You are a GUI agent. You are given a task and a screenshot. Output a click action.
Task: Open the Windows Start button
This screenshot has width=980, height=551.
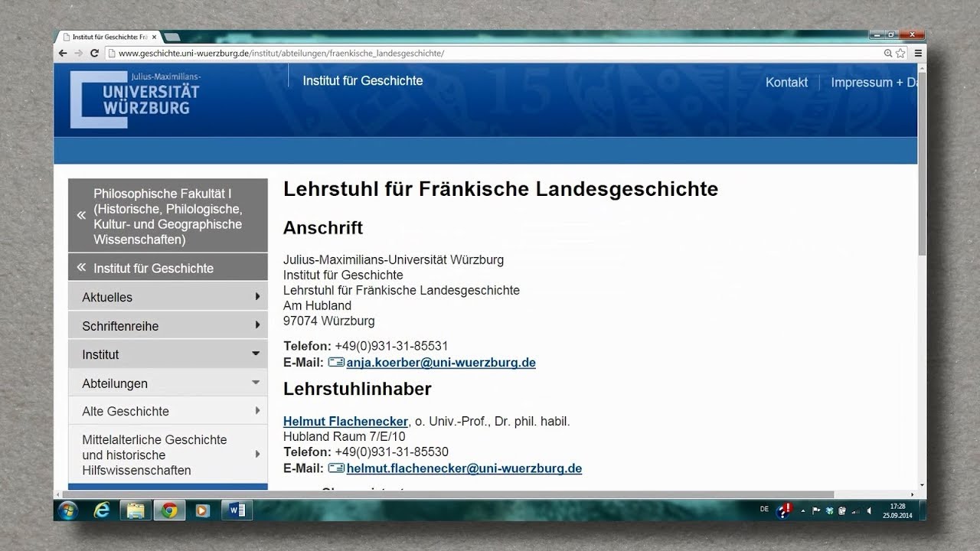(x=67, y=510)
